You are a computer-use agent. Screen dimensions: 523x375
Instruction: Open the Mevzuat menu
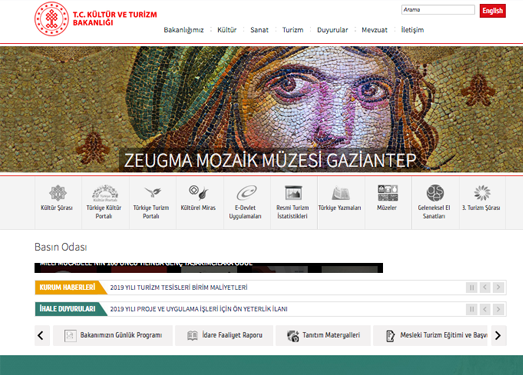point(374,30)
